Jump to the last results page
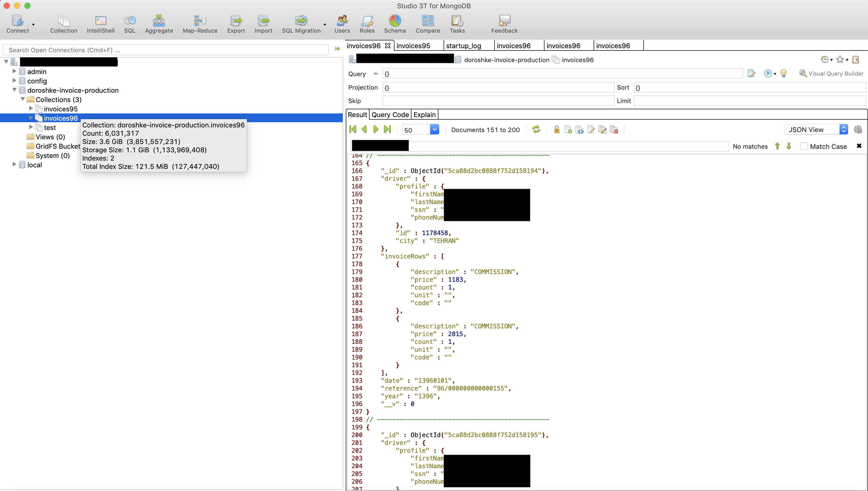Screen dimensions: 868x491 pos(387,129)
